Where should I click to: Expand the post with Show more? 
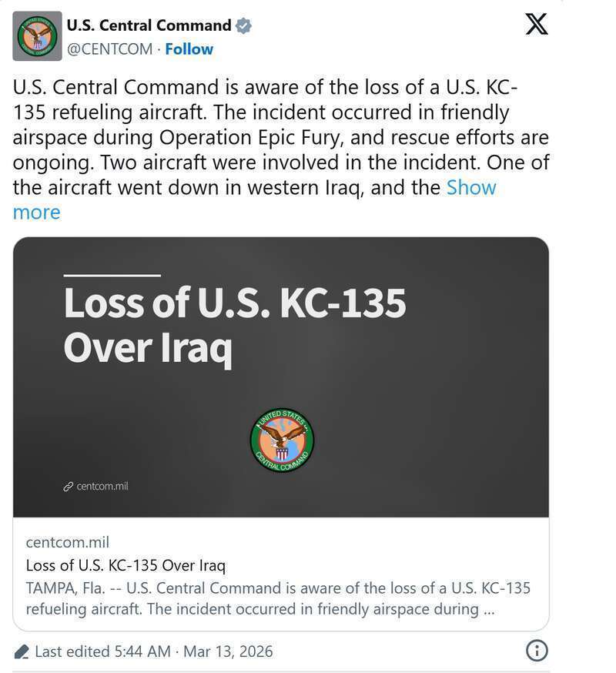coord(470,188)
